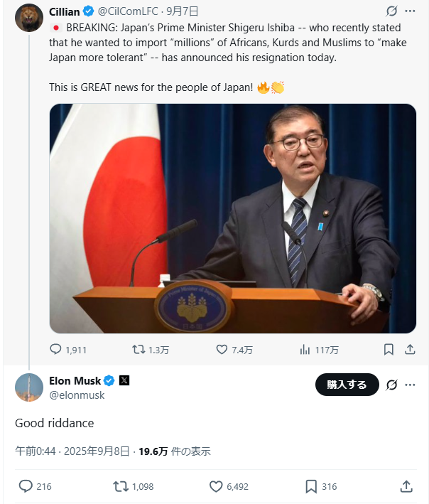Screen dimensions: 429x504
Task: Share Elon Musk's post
Action: coord(406,486)
